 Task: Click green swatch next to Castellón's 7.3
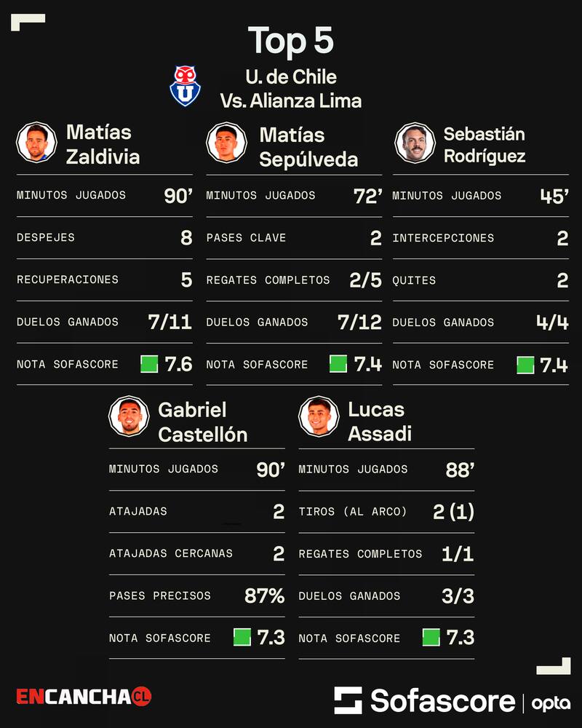coord(242,638)
